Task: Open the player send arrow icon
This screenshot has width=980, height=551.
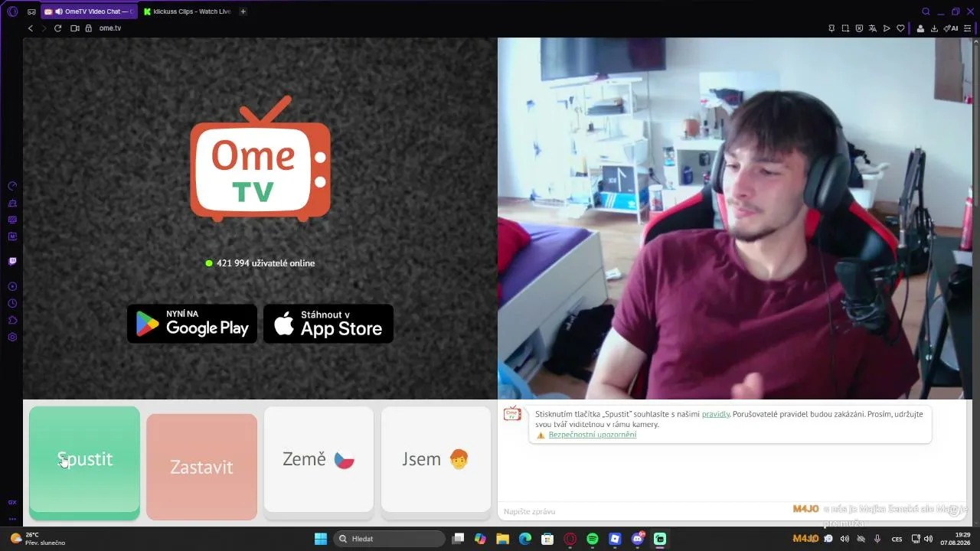Action: (887, 28)
